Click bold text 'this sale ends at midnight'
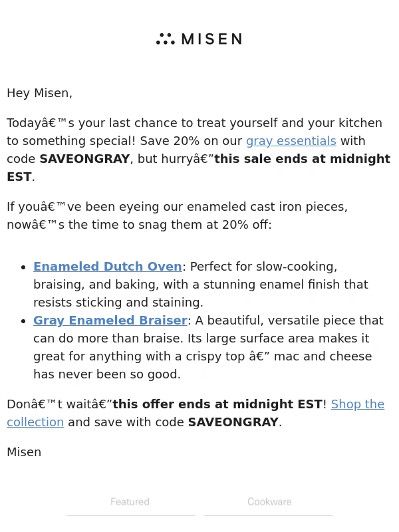This screenshot has height=532, width=399. tap(302, 159)
